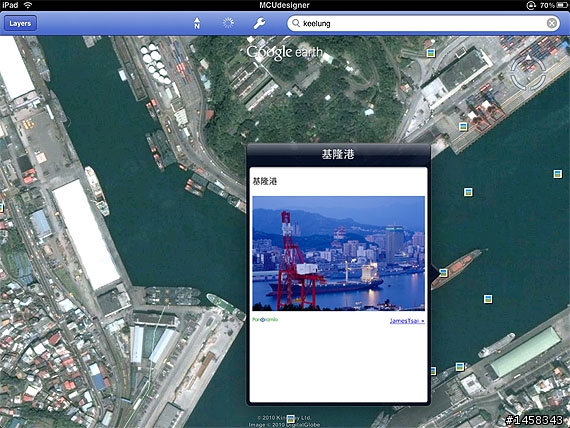
Task: Tap the photo marker next to red cranes
Action: click(x=463, y=127)
